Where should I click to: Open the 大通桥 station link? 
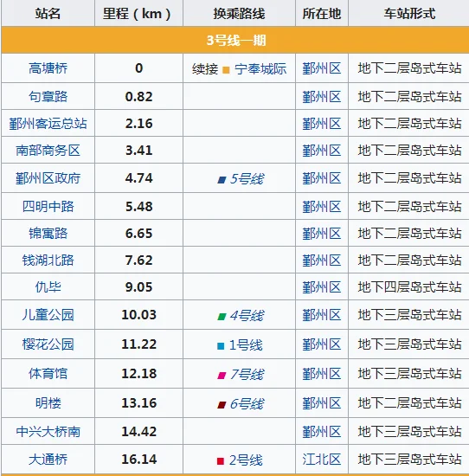point(48,460)
